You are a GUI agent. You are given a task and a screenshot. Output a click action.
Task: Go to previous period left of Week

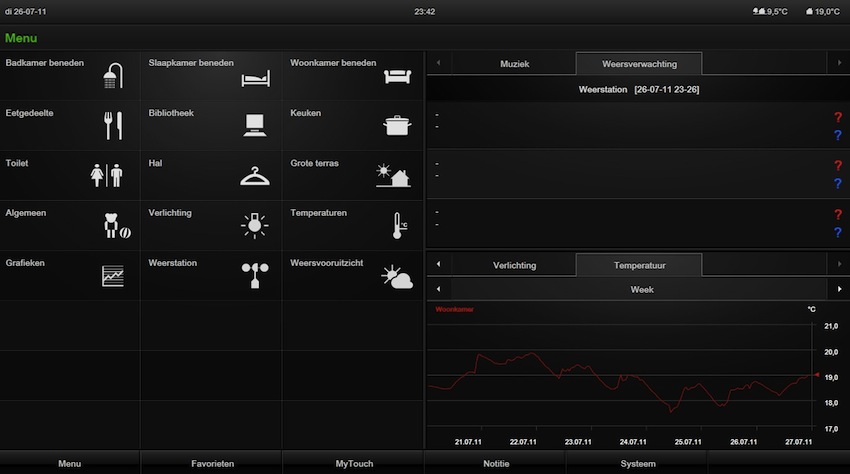438,290
